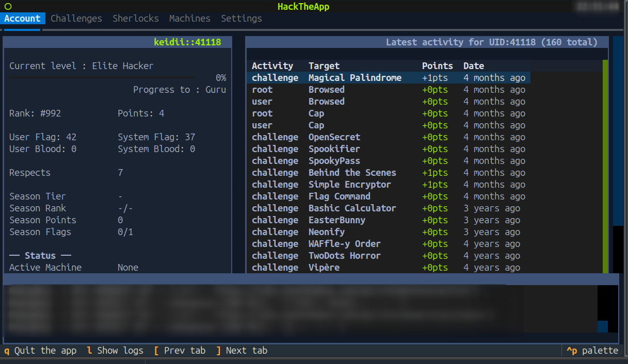This screenshot has width=628, height=364.
Task: Switch to the Challenges tab
Action: click(x=76, y=19)
